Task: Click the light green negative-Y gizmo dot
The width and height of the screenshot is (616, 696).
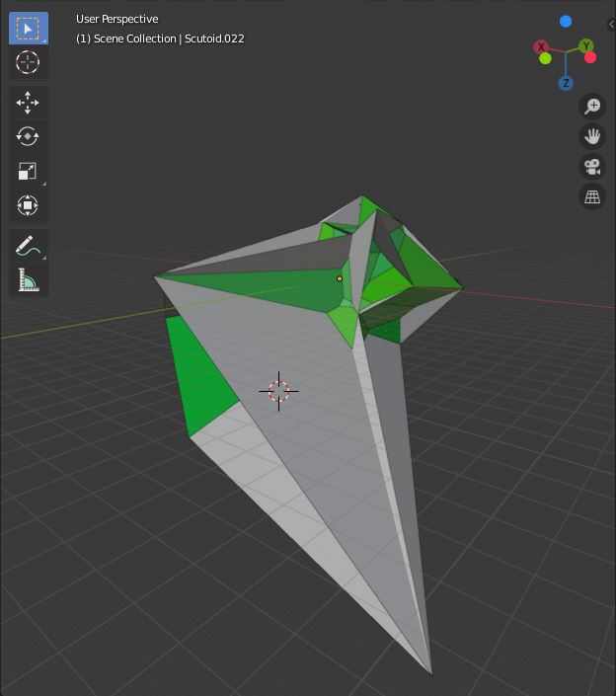Action: 546,58
